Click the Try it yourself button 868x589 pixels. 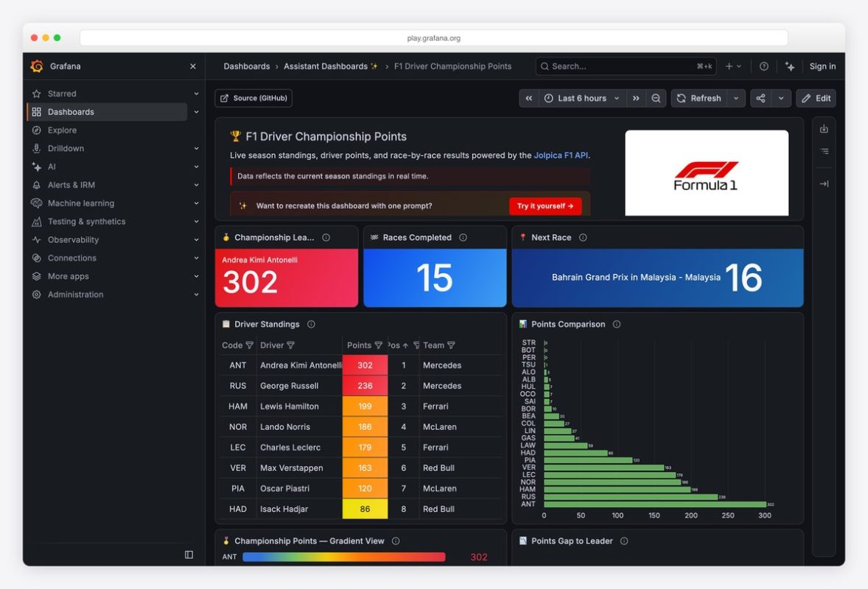pos(545,205)
